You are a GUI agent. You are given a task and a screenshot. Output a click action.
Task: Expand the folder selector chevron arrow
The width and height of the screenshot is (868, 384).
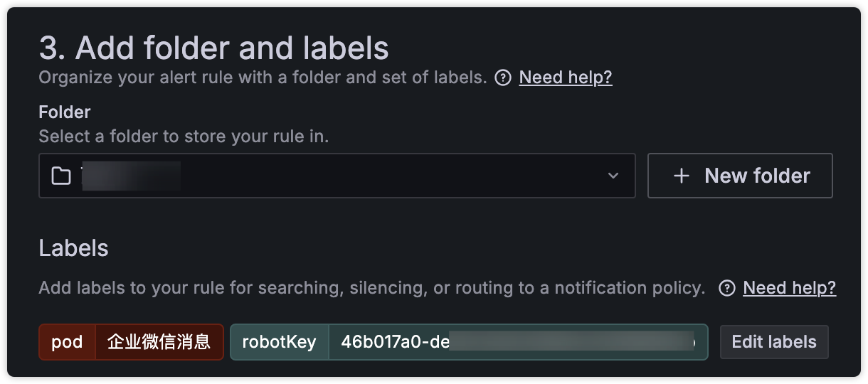[x=613, y=176]
